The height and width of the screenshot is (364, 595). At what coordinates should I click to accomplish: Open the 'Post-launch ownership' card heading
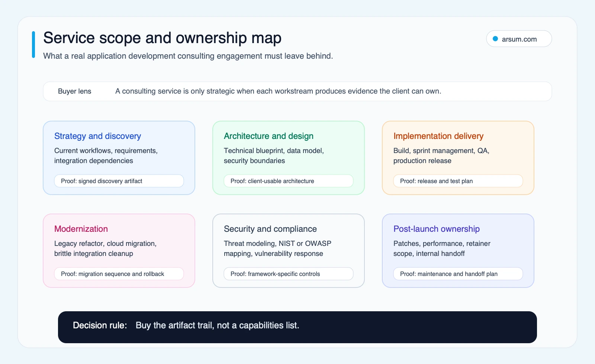pos(437,229)
